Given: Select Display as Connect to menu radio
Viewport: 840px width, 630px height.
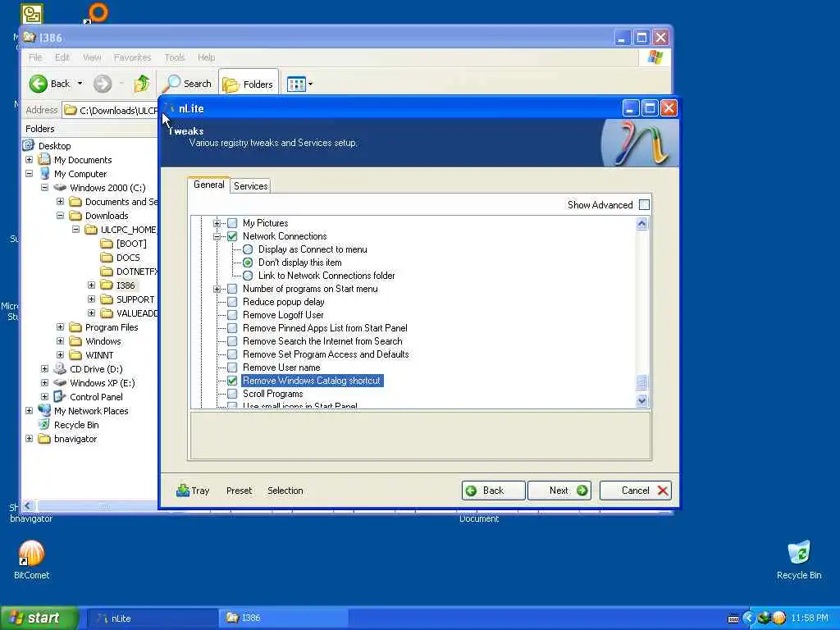Looking at the screenshot, I should point(248,249).
